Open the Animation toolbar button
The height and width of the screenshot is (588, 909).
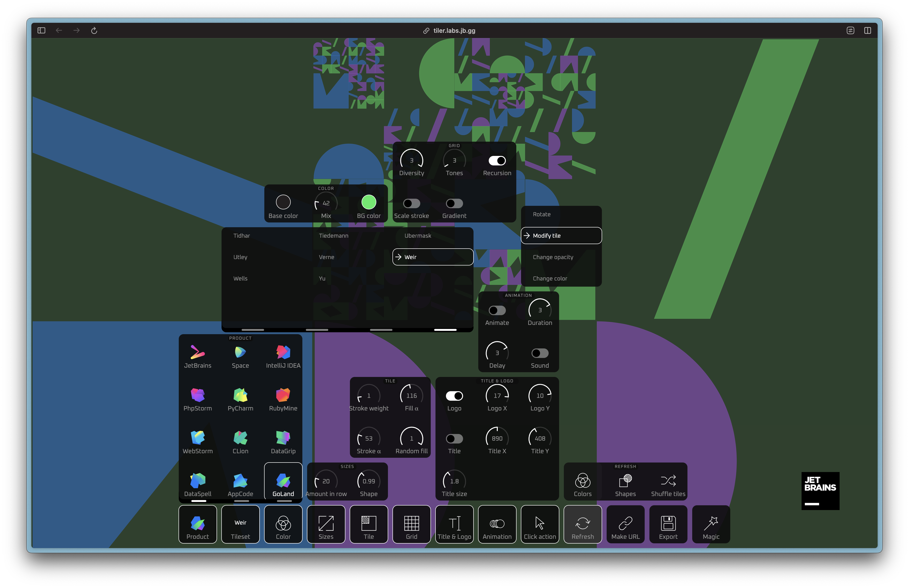[x=497, y=524]
